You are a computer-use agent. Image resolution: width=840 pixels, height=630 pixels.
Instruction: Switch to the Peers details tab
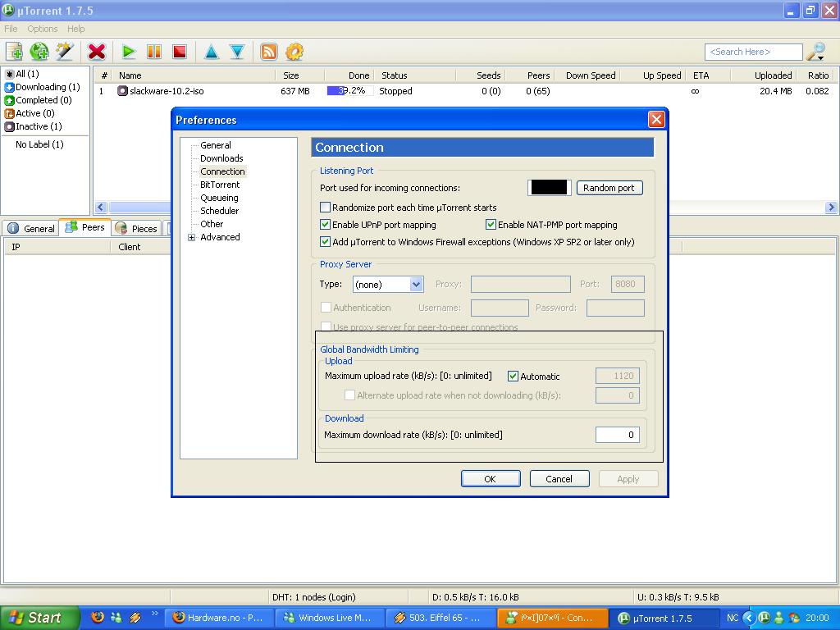tap(84, 227)
